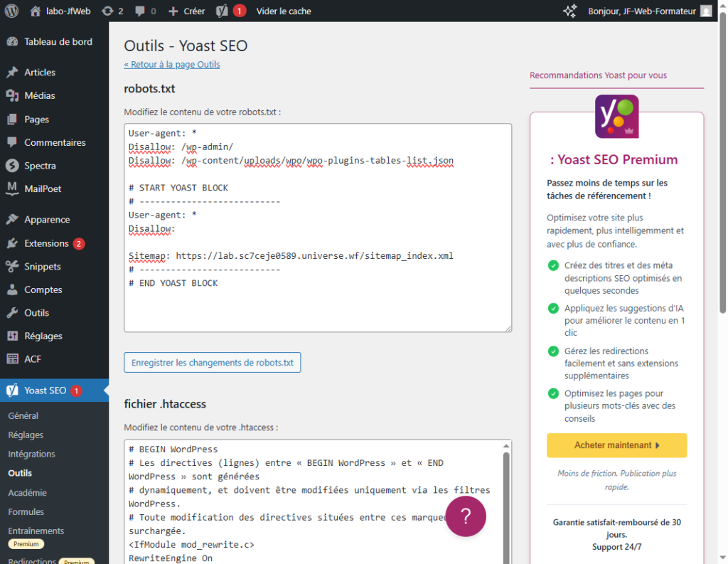Open Yoast submenu Réglages

pyautogui.click(x=26, y=435)
